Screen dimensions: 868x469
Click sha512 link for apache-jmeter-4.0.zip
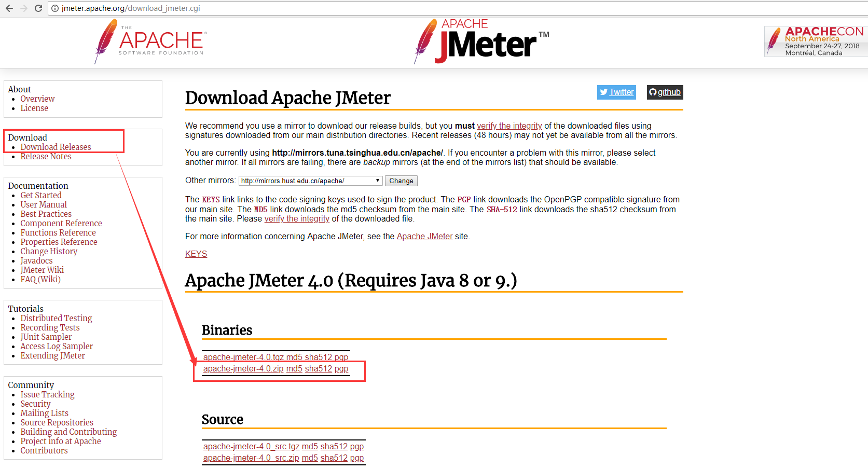pos(318,368)
